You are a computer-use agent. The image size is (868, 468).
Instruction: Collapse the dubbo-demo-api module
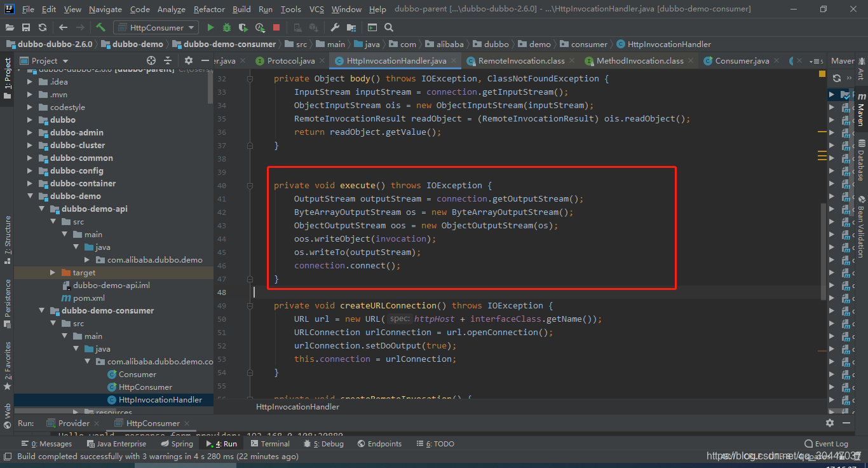click(41, 209)
